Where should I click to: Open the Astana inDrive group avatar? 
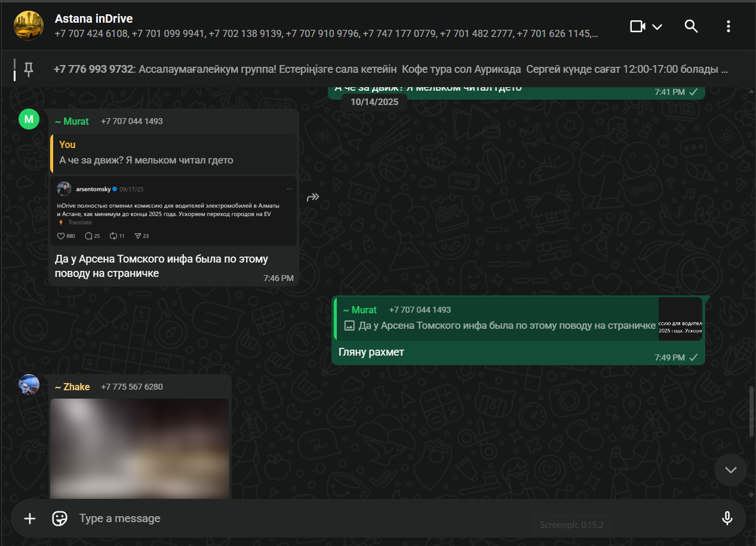[28, 26]
